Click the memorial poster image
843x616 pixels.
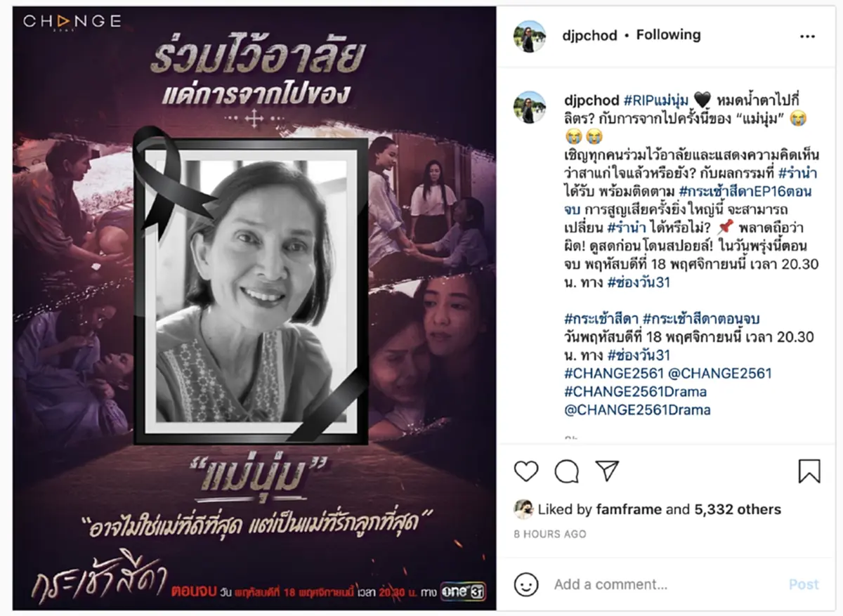click(254, 308)
